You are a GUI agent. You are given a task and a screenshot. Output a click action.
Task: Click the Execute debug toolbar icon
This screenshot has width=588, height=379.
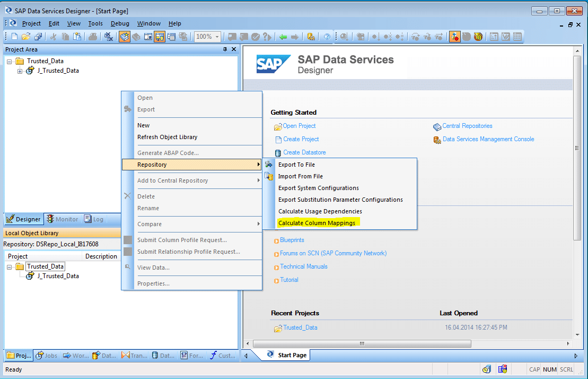(x=344, y=37)
